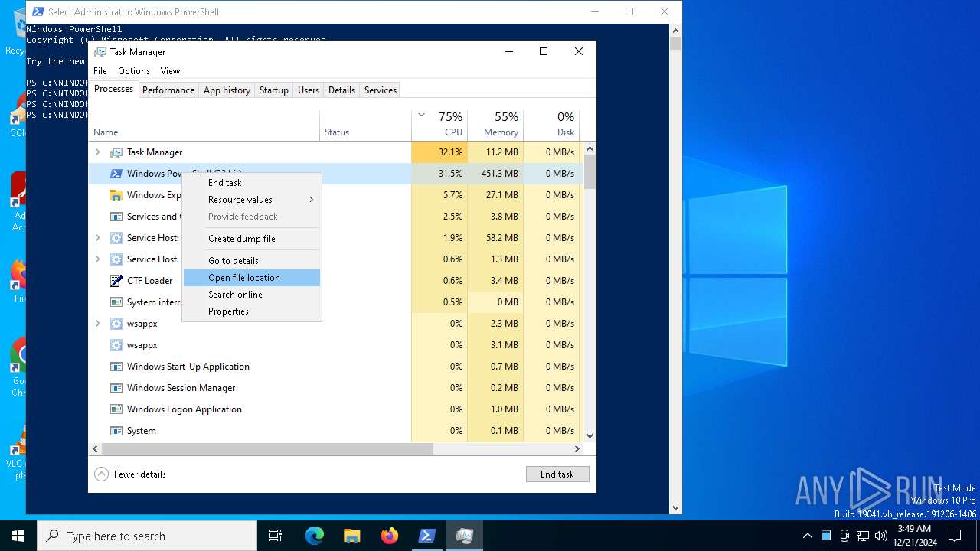Image resolution: width=980 pixels, height=551 pixels.
Task: Switch to the Performance tab
Action: pyautogui.click(x=168, y=90)
